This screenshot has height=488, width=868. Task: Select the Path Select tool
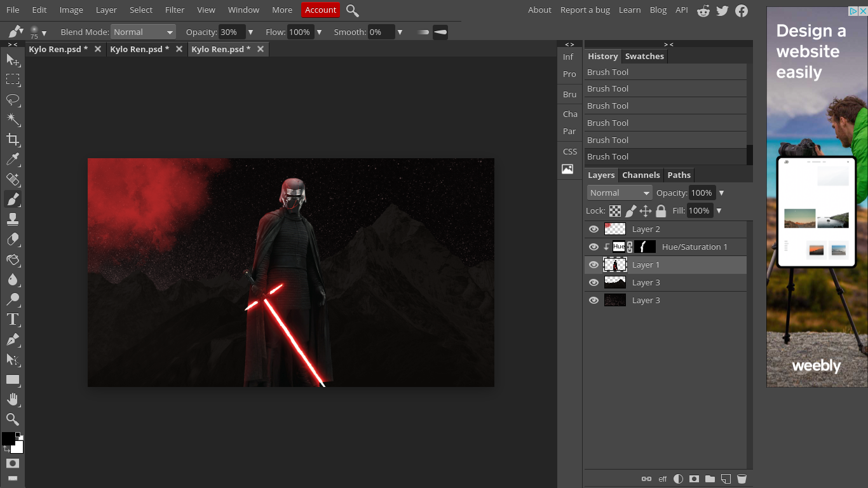coord(13,360)
